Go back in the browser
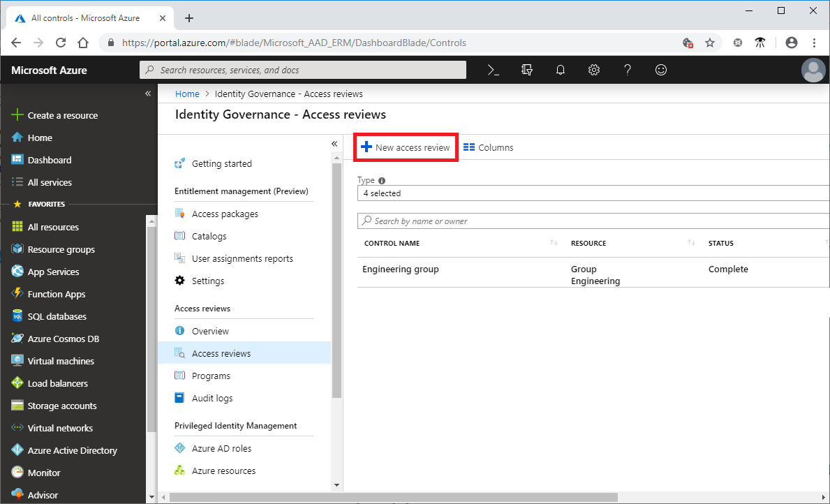This screenshot has height=504, width=830. coord(16,43)
